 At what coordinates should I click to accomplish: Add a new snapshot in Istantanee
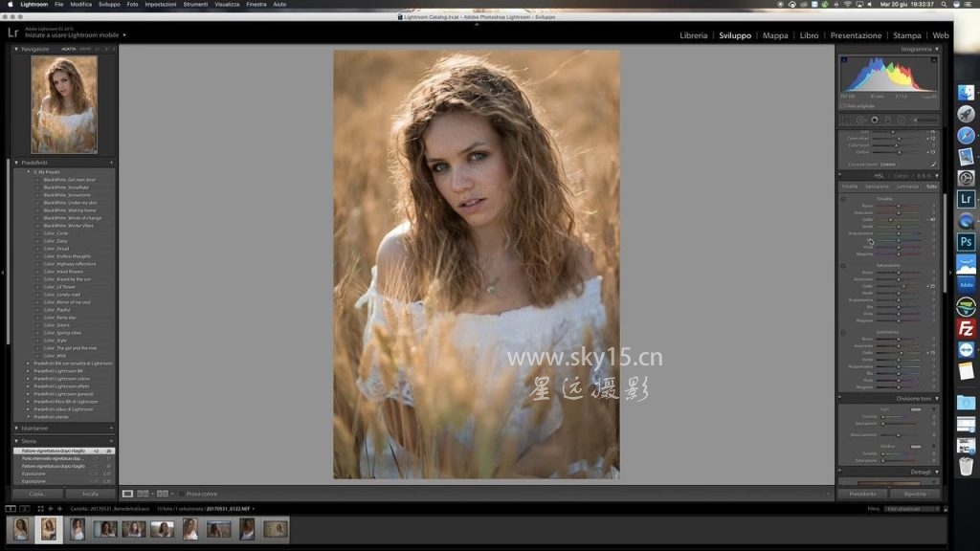111,428
